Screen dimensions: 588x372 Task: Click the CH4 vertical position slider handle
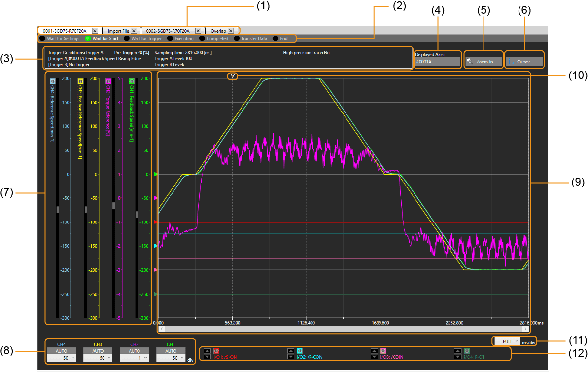pyautogui.click(x=58, y=209)
